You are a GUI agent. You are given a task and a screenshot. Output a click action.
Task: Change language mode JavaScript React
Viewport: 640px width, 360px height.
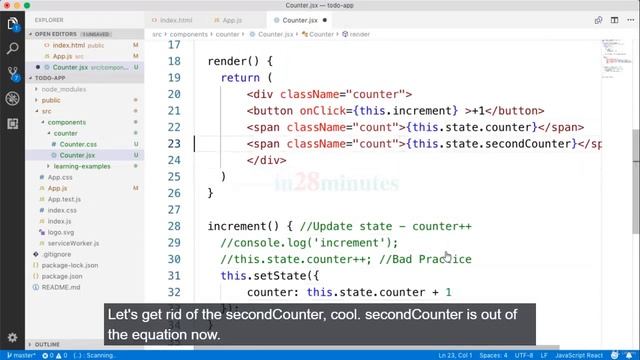(x=579, y=356)
